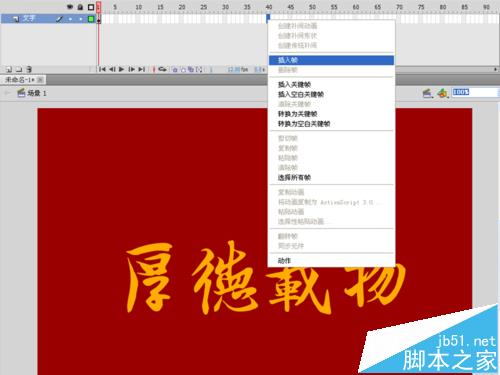Click the 厚 character on the stage
Viewport: 500px width, 375px height.
(150, 277)
